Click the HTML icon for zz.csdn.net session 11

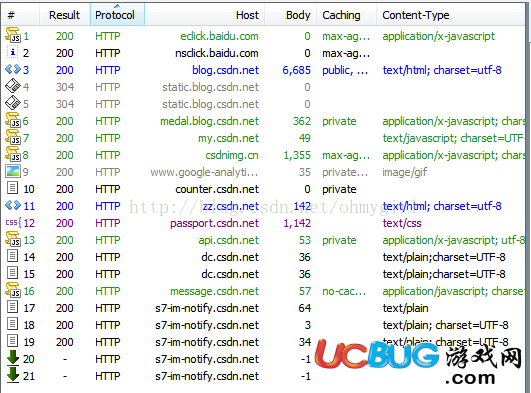[13, 205]
